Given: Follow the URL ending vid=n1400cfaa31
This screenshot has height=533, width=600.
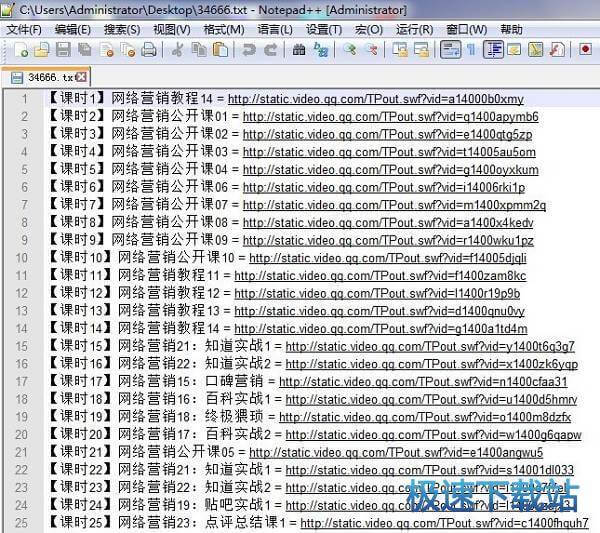Looking at the screenshot, I should 423,381.
